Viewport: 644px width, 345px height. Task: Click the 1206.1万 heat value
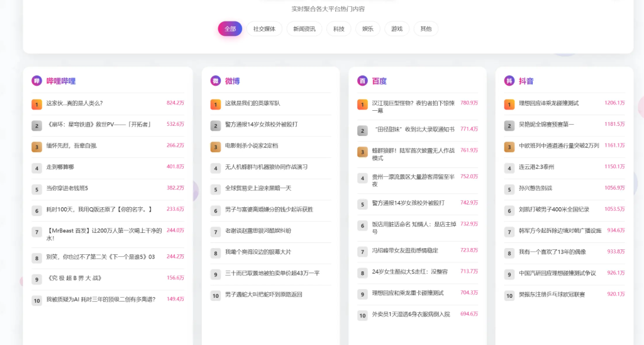click(x=614, y=103)
